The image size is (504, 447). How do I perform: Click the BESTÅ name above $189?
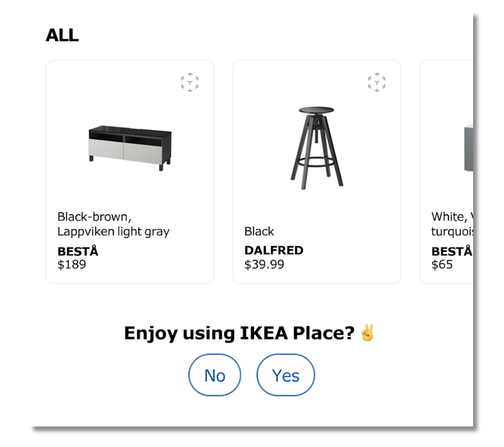(x=78, y=252)
